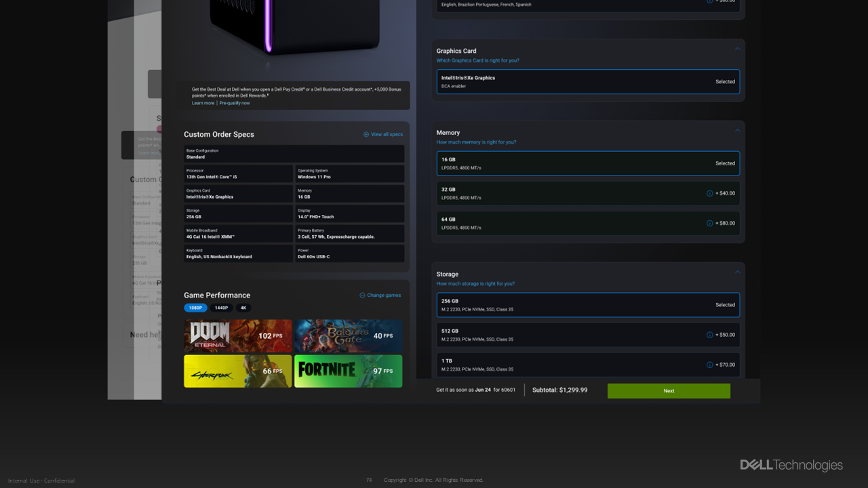Screen dimensions: 868x488
Task: Choose the 64 GB memory option
Action: pos(588,223)
